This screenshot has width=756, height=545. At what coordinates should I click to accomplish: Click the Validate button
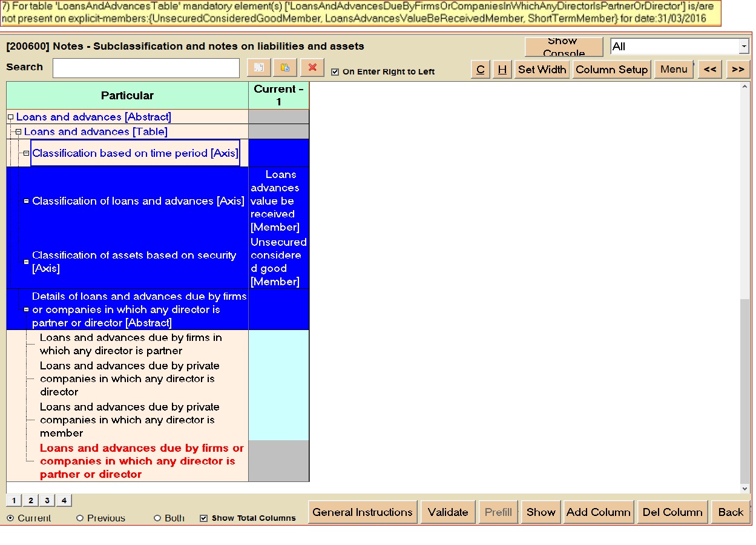coord(448,512)
